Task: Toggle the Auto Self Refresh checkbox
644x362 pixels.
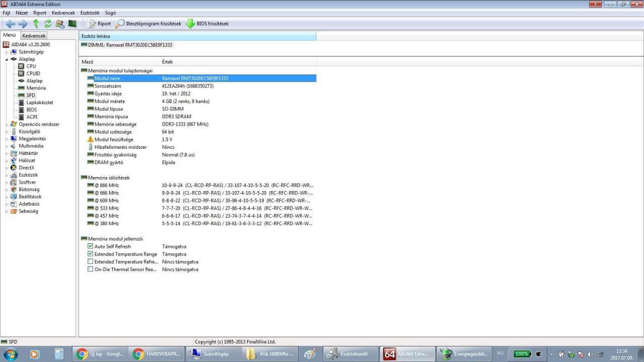Action: (x=91, y=246)
